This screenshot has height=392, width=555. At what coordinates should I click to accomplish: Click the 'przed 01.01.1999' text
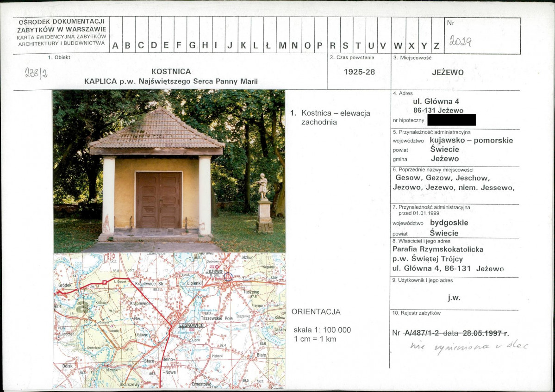419,213
